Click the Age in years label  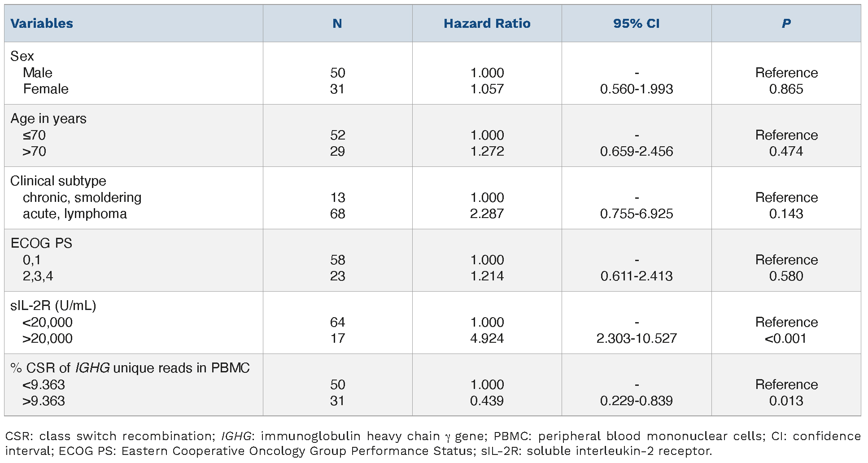(48, 118)
